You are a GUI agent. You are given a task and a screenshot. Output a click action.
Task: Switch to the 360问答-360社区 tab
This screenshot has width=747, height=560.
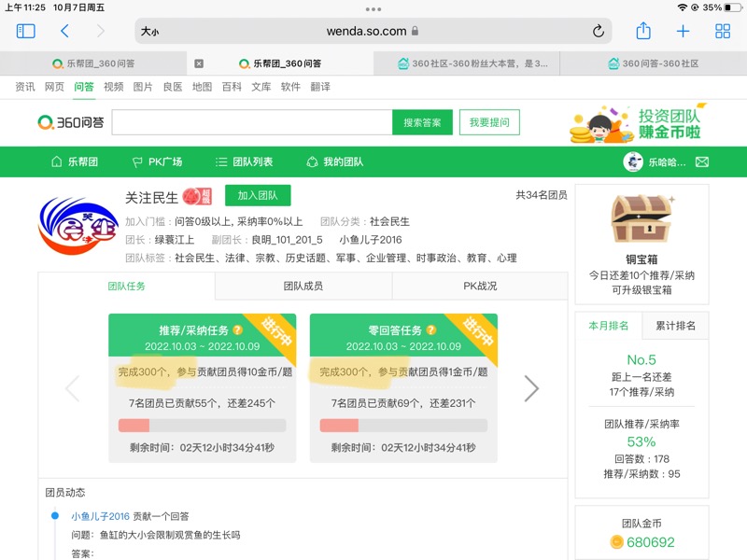click(653, 63)
